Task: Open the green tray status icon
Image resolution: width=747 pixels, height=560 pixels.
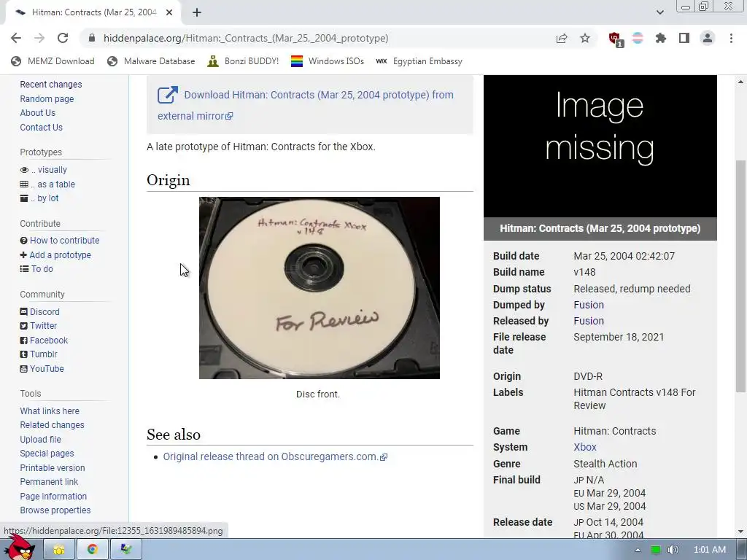Action: (x=656, y=550)
